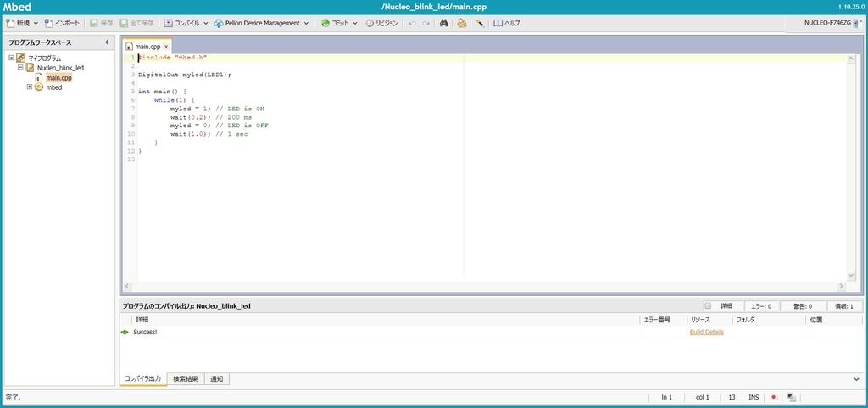Click the red record dot status icon
This screenshot has width=868, height=408.
coord(773,398)
